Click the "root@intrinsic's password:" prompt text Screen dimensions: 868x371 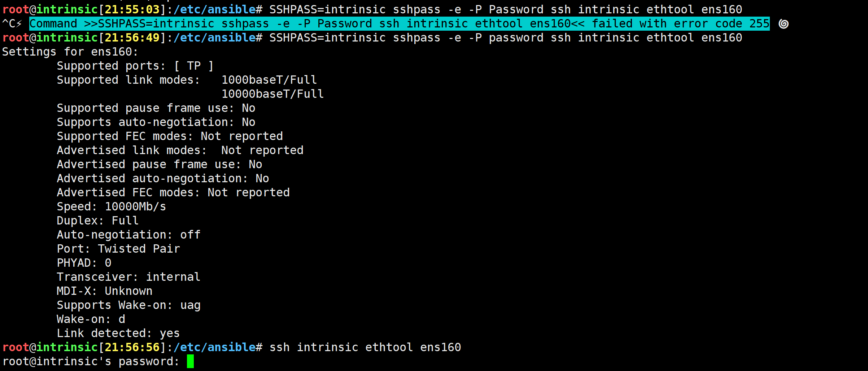pyautogui.click(x=91, y=362)
